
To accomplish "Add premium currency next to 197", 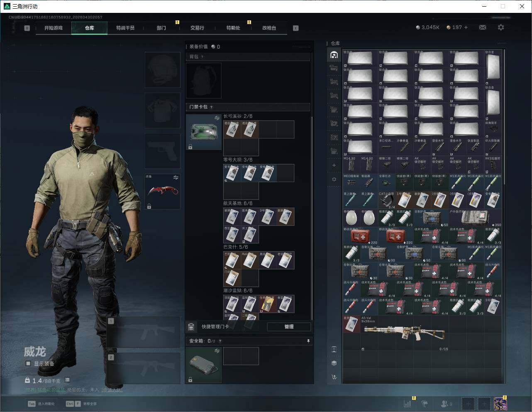I will coord(466,27).
